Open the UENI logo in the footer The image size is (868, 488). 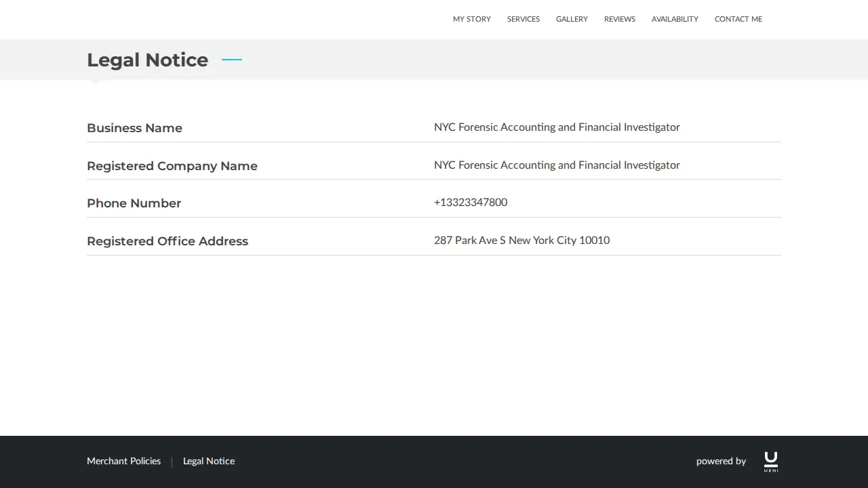pos(771,461)
